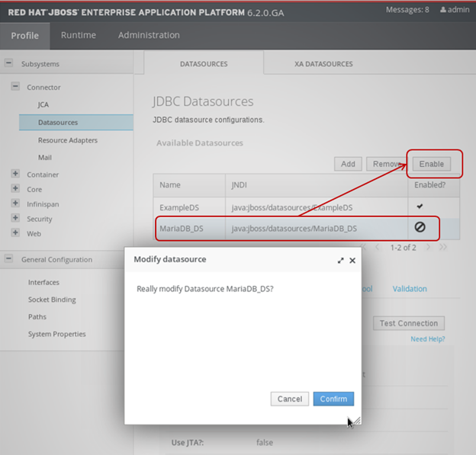Expand the Container tree node
The width and height of the screenshot is (476, 455).
tap(15, 175)
